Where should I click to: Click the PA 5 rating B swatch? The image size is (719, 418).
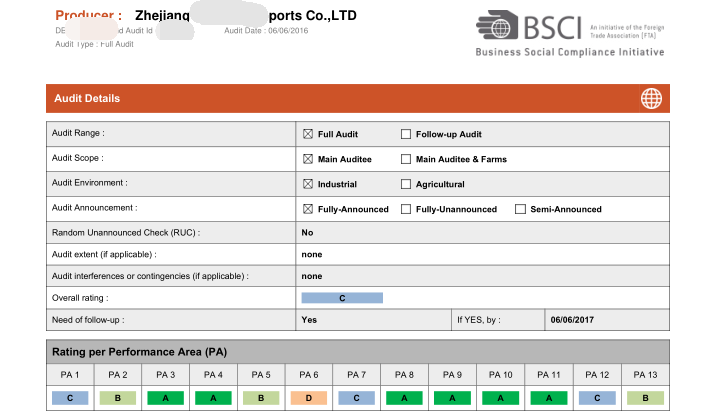click(261, 398)
